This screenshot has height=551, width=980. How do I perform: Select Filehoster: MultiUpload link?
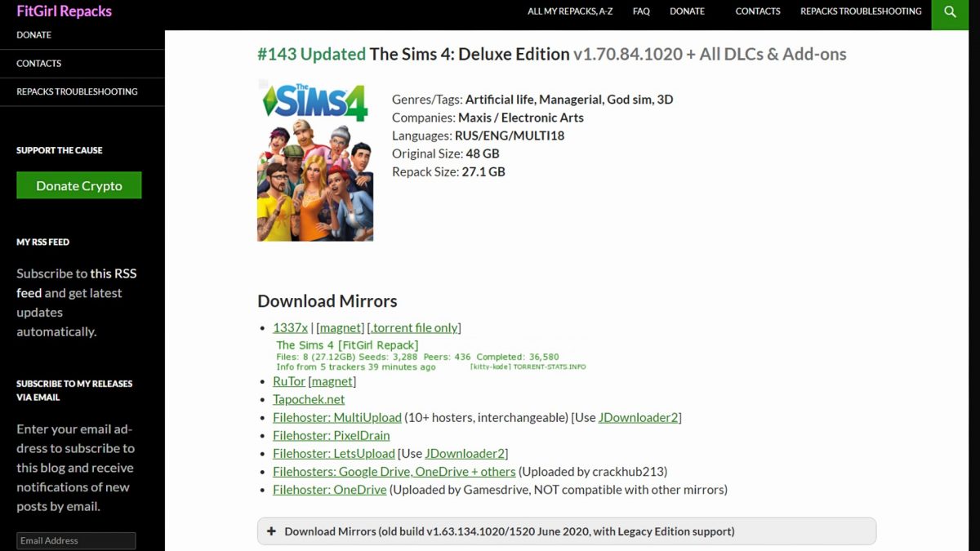coord(337,417)
